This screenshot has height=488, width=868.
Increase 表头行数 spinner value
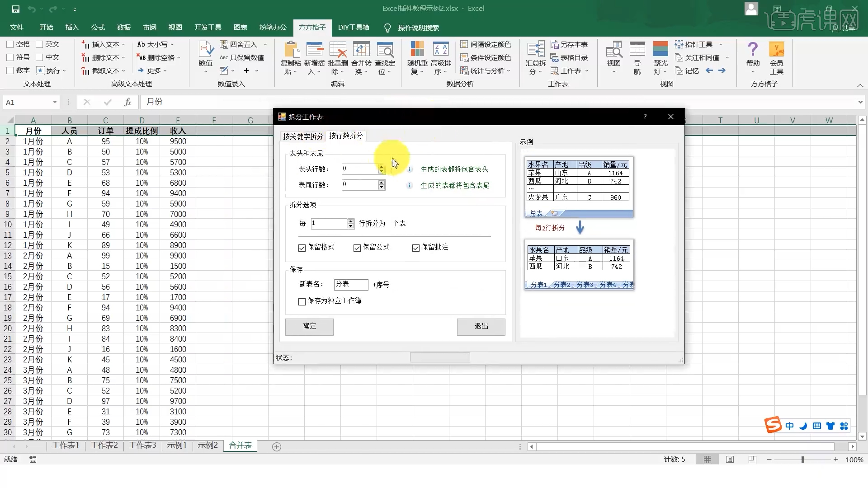(382, 167)
